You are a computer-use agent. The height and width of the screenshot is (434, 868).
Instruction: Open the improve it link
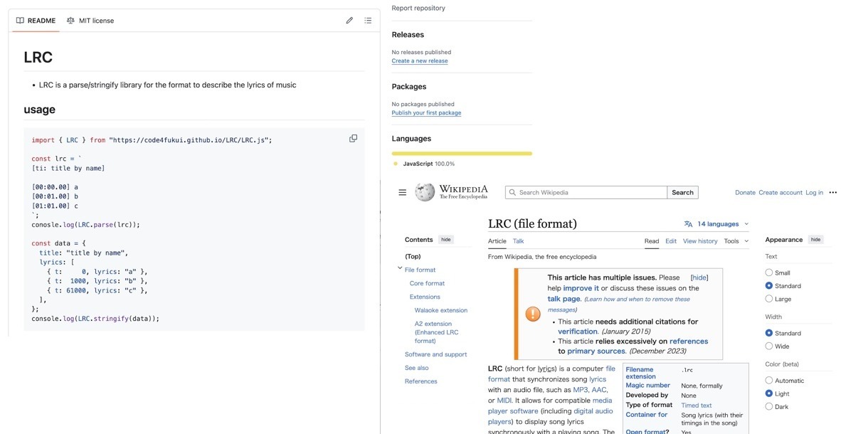pos(581,288)
